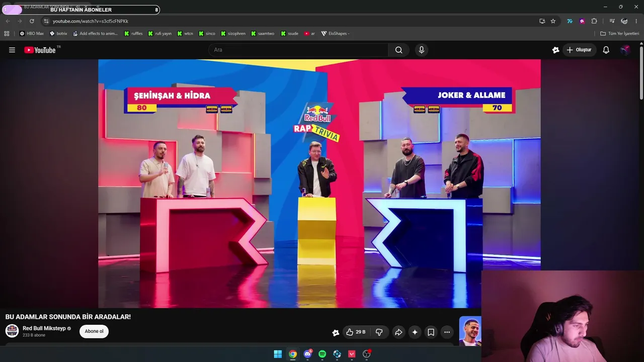Click the sparkle Ask button under the video
The height and width of the screenshot is (362, 644).
point(415,332)
